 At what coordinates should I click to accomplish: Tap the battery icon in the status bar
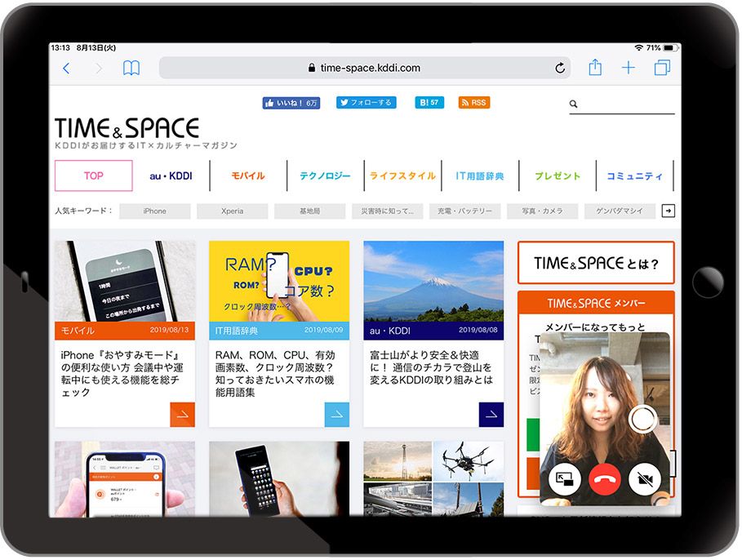tap(669, 48)
